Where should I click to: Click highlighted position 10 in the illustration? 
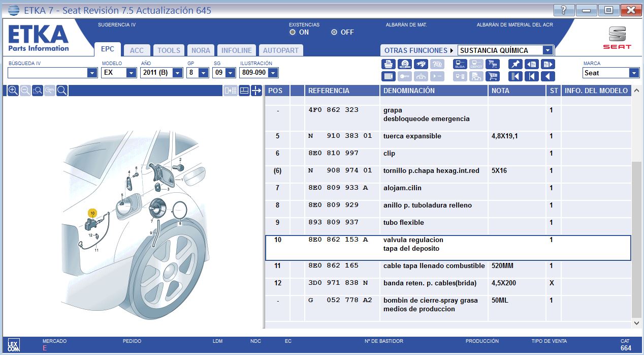92,213
